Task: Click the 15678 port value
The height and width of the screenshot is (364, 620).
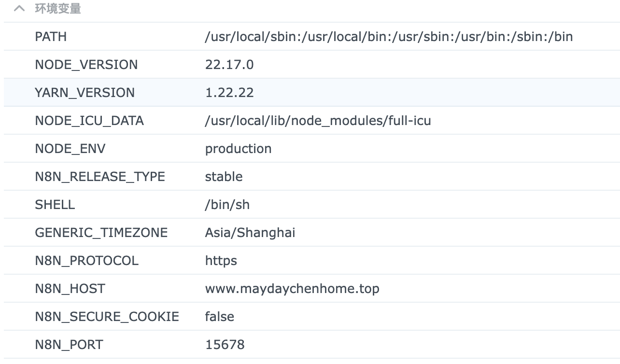Action: point(225,345)
